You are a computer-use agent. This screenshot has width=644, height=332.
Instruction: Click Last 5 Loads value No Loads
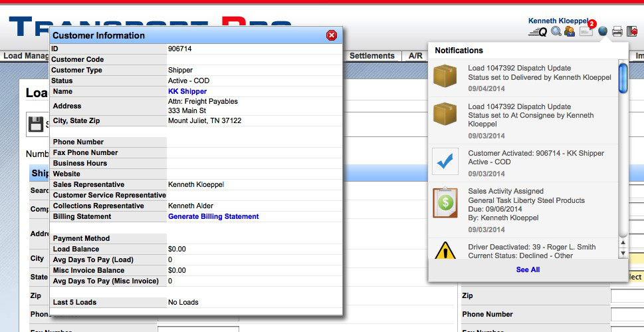click(183, 302)
